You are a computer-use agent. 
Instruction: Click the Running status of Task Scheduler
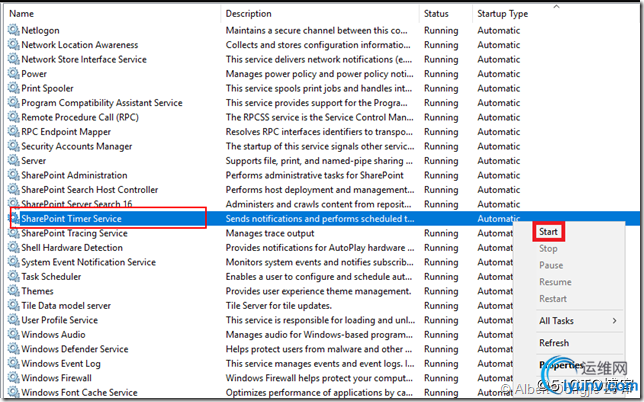point(441,277)
